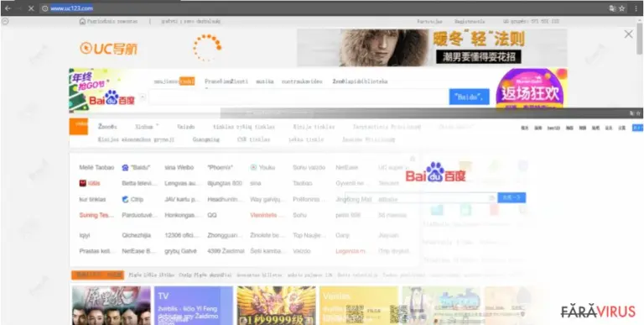
Task: Open site info icon beside the URL
Action: tap(44, 8)
